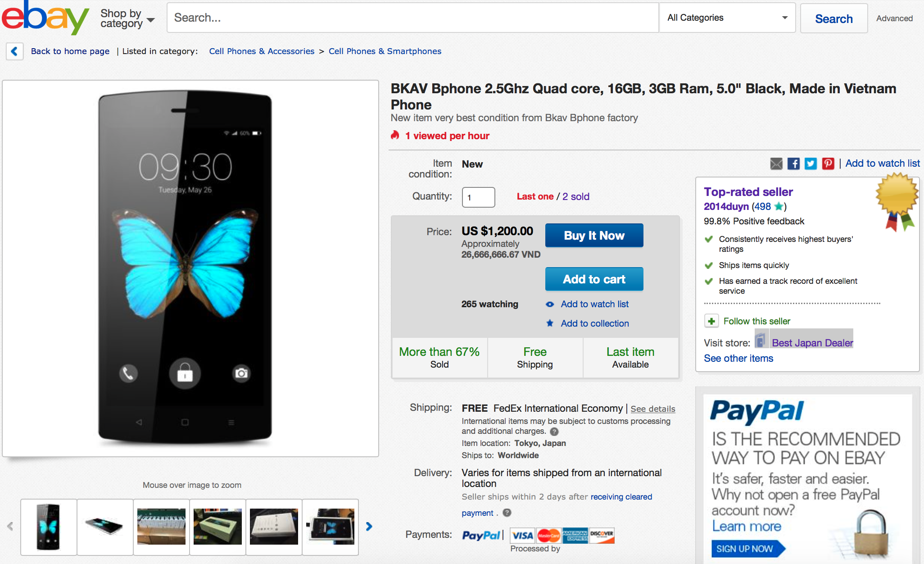Click the email share icon
The height and width of the screenshot is (564, 924).
[x=776, y=164]
